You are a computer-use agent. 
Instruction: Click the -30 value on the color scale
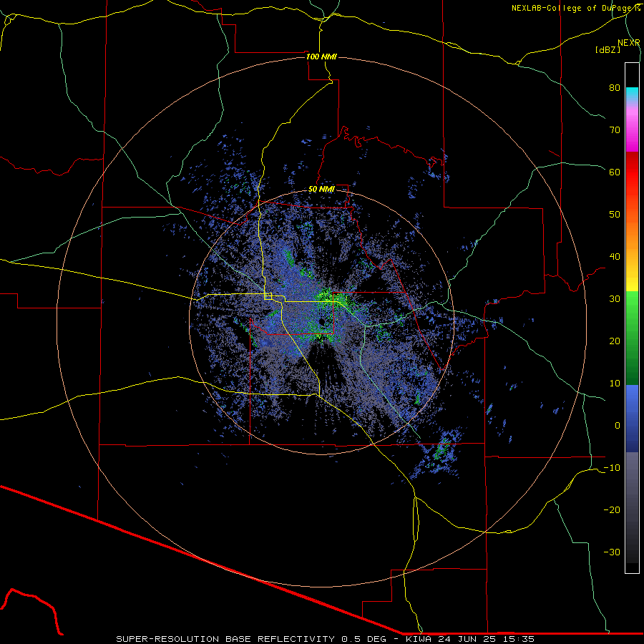pyautogui.click(x=612, y=552)
